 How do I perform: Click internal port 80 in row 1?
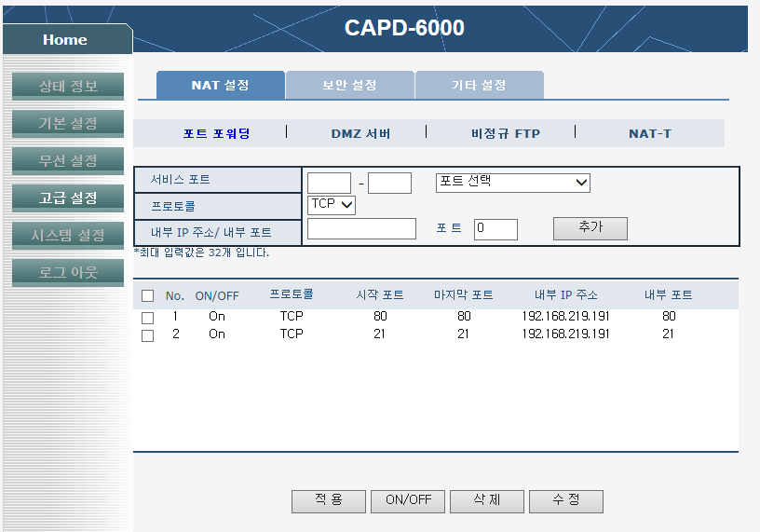coord(669,316)
